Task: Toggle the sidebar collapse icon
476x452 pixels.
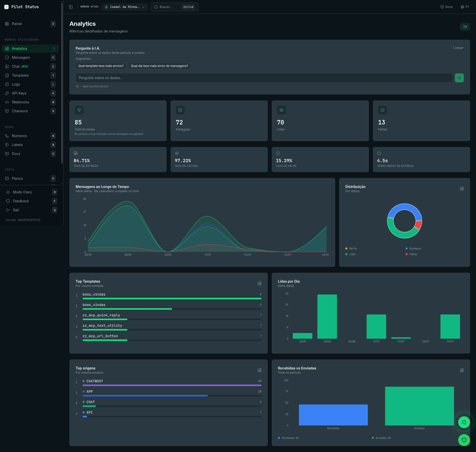Action: coord(71,7)
